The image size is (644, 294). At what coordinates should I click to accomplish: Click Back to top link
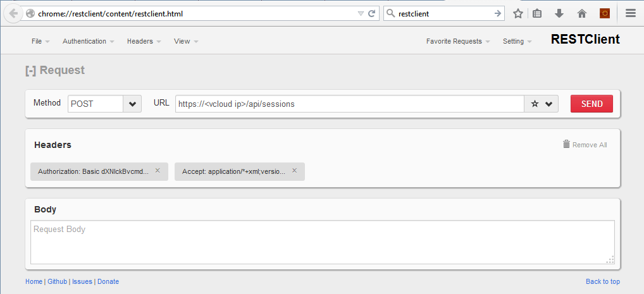pyautogui.click(x=602, y=281)
